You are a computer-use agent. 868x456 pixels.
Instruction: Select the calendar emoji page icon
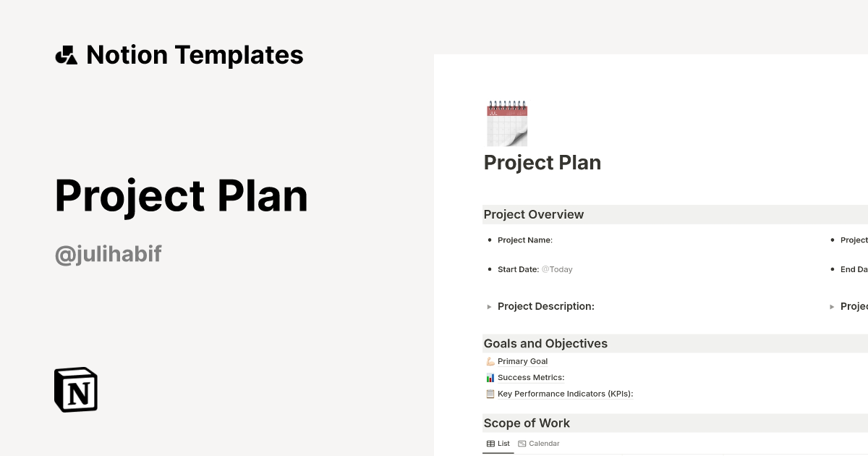tap(506, 122)
